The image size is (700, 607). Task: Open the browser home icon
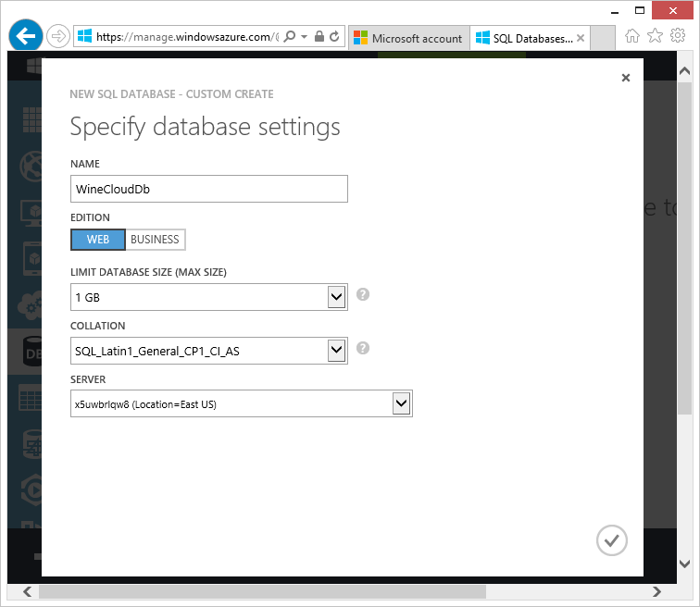(x=631, y=36)
